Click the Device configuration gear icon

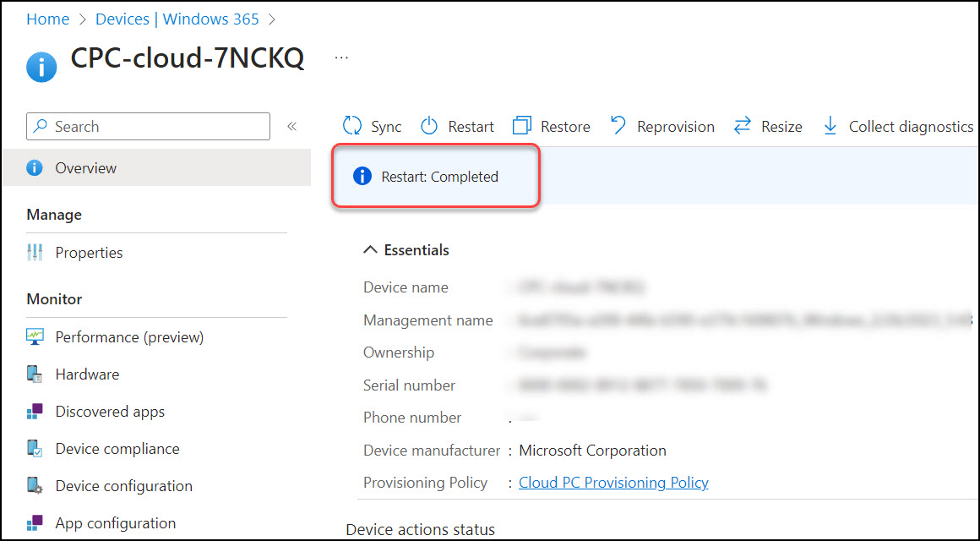[35, 486]
